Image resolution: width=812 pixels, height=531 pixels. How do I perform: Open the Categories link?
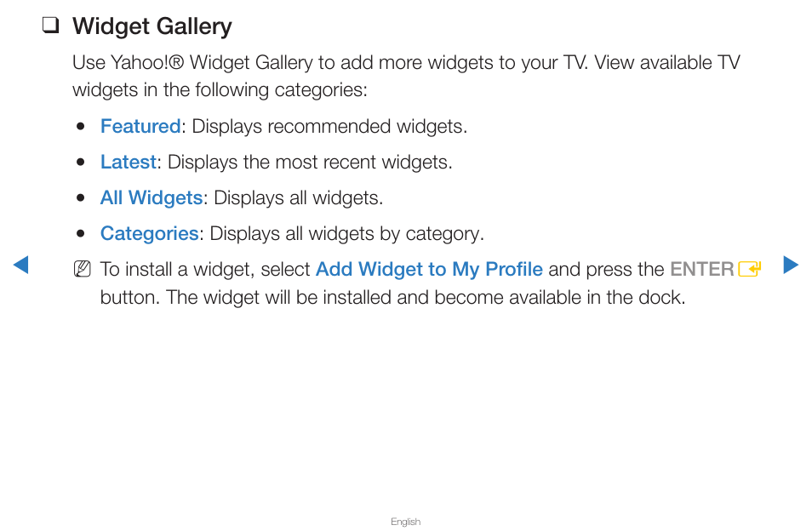click(x=150, y=234)
